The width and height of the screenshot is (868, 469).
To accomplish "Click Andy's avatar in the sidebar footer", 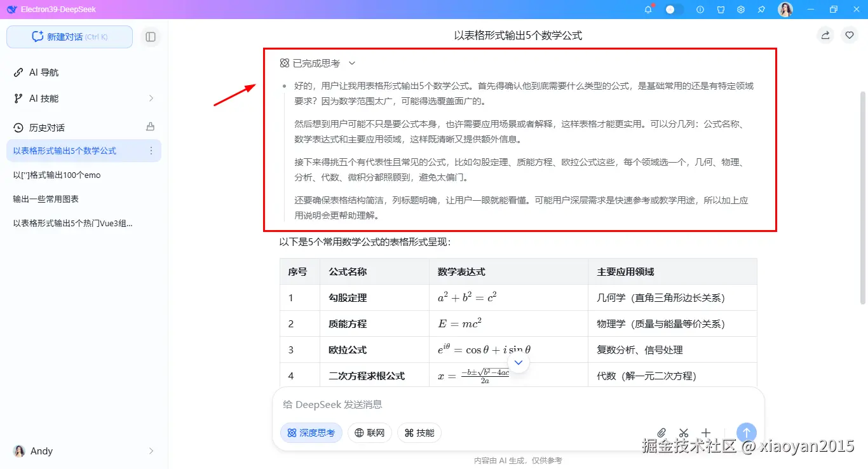I will 19,451.
